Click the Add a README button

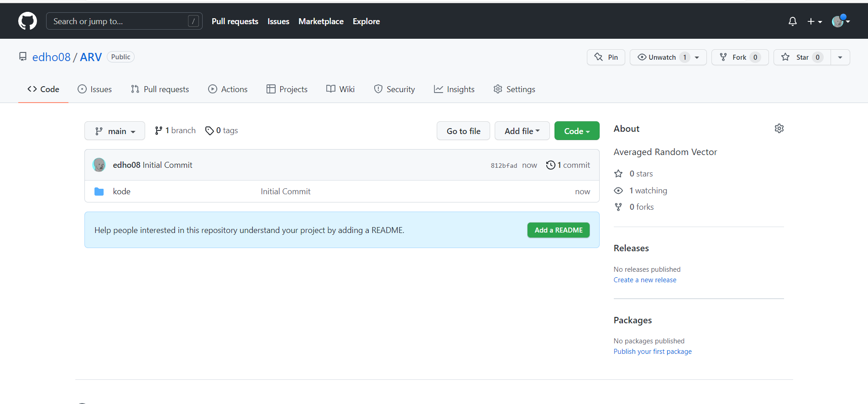click(x=558, y=230)
